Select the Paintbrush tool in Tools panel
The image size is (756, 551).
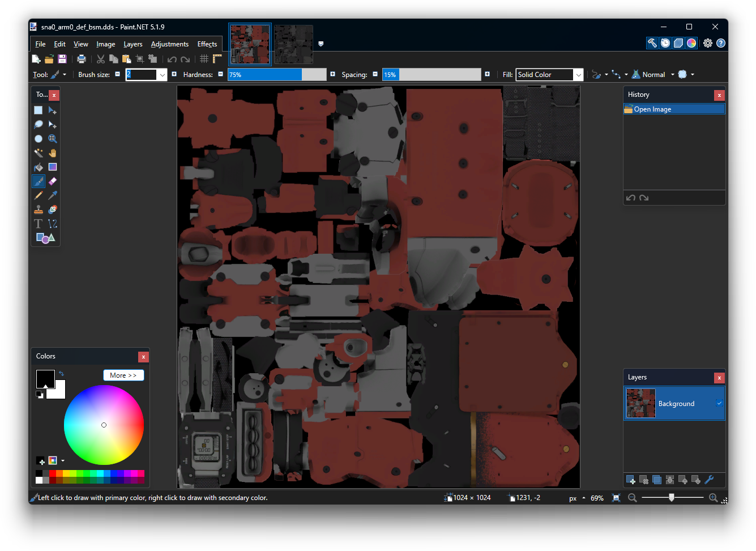click(39, 181)
